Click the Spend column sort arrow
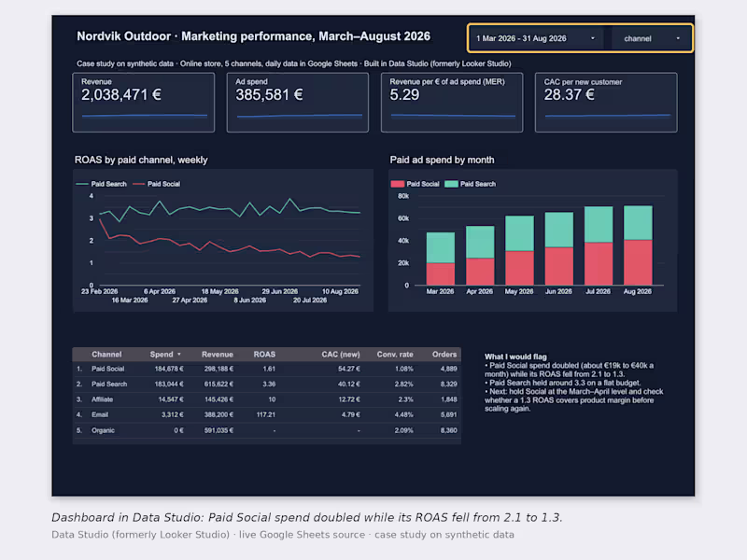This screenshot has width=747, height=560. pos(179,355)
